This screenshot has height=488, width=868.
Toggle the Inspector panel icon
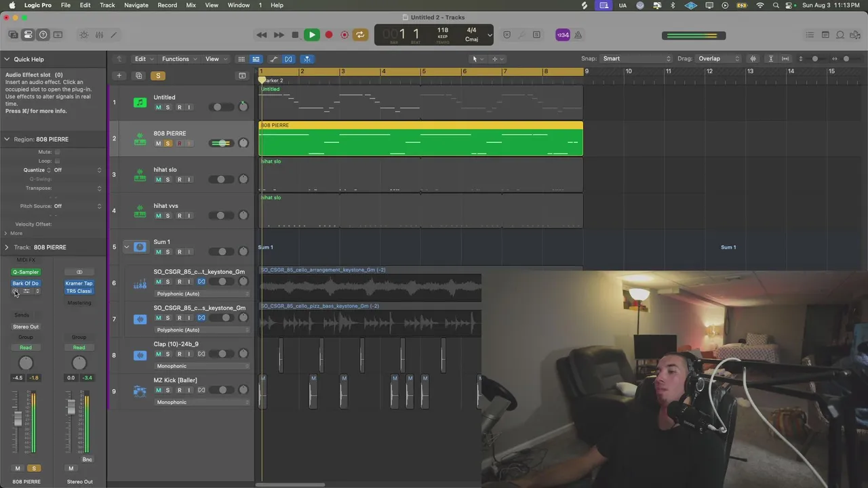point(28,35)
